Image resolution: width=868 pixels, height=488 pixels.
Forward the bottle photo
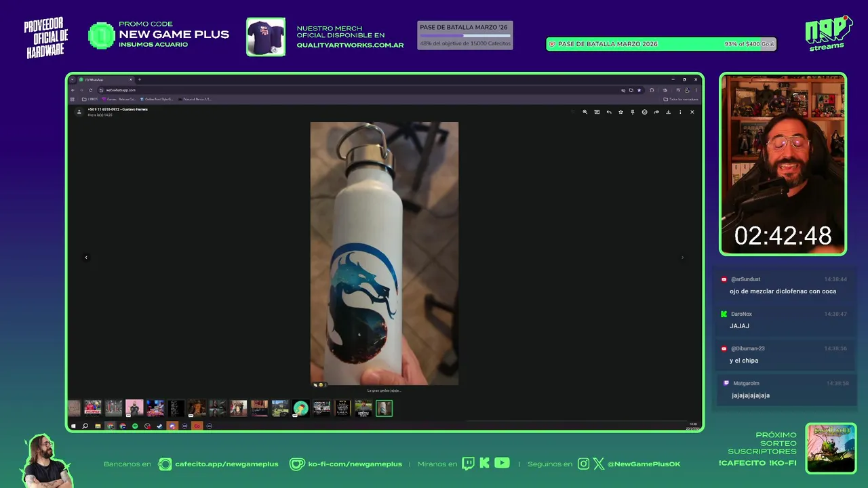point(656,112)
